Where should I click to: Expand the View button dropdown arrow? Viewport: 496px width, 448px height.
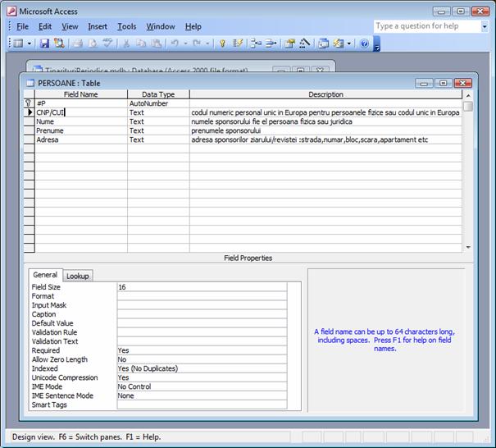coord(29,43)
